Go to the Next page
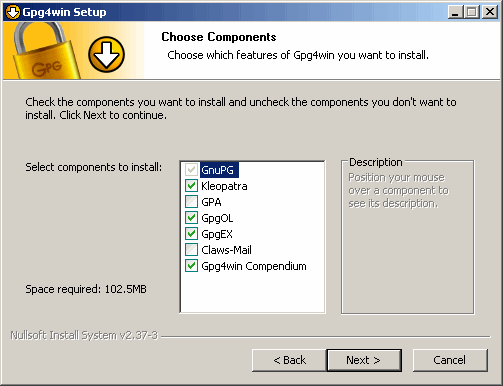Image resolution: width=503 pixels, height=386 pixels. pos(364,360)
